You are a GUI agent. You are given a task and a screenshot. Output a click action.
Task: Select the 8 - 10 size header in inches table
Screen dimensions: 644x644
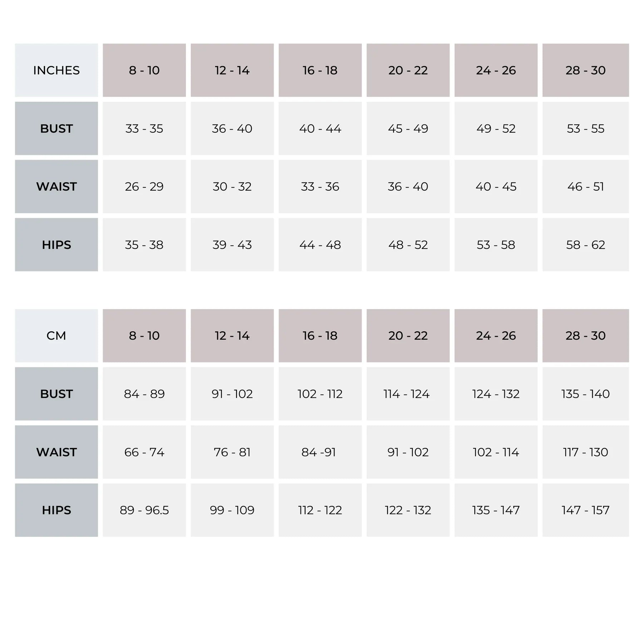point(144,70)
